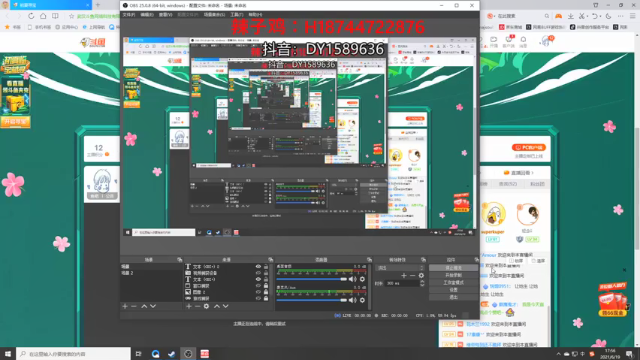Expand the scissors screenshot tool dropdown arrow
This screenshot has height=360, width=640.
[586, 16]
